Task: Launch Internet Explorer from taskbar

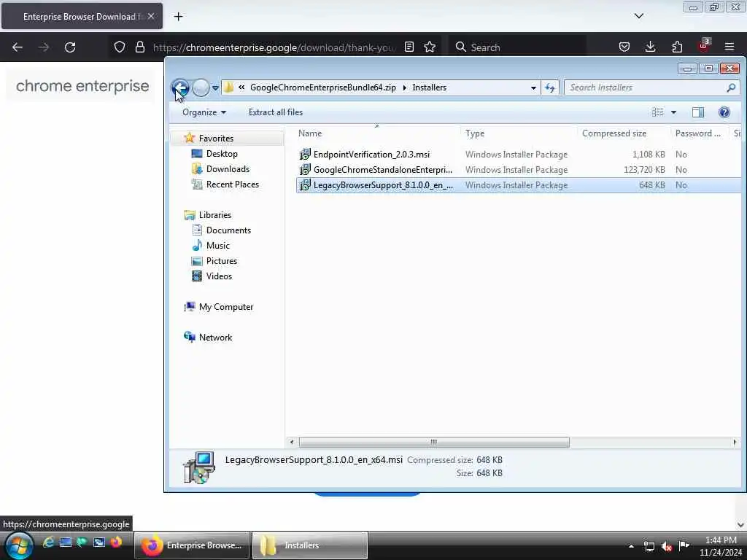Action: pyautogui.click(x=48, y=542)
